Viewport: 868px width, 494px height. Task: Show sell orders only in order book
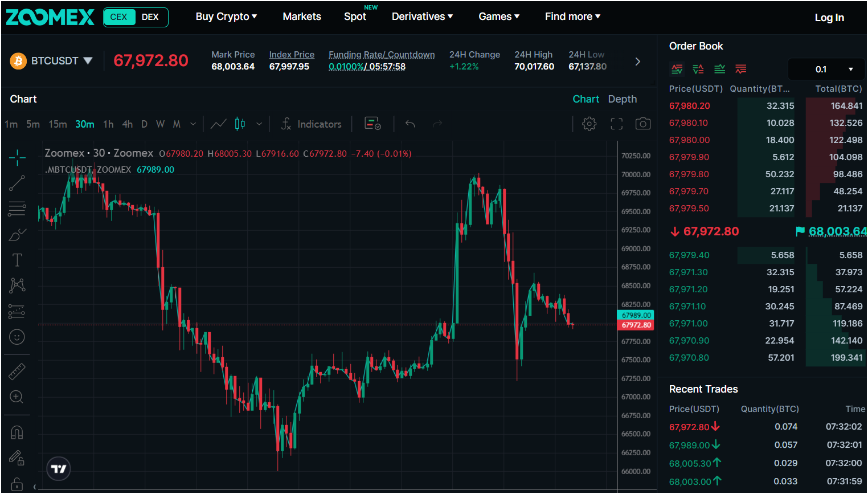click(x=741, y=69)
